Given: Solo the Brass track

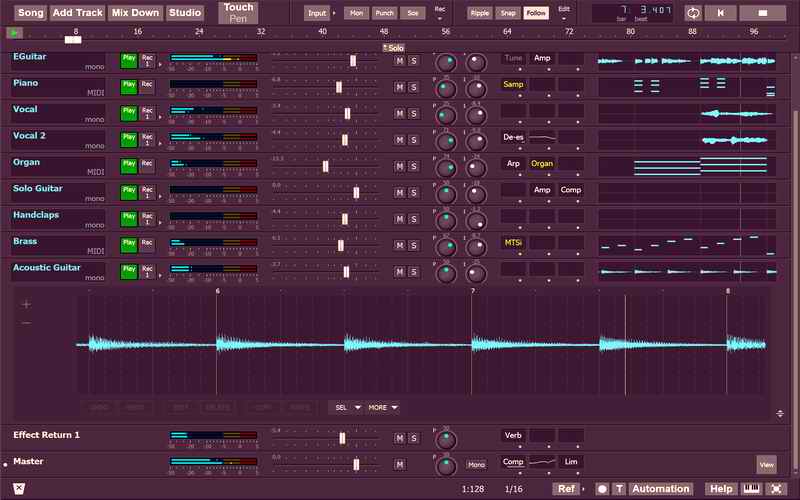Looking at the screenshot, I should point(413,243).
